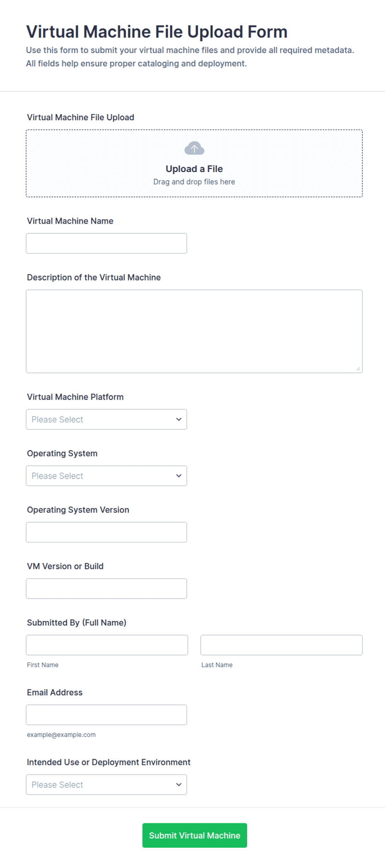Viewport: 385px width, 868px height.
Task: Open the Virtual Machine Platform dropdown
Action: pos(106,420)
